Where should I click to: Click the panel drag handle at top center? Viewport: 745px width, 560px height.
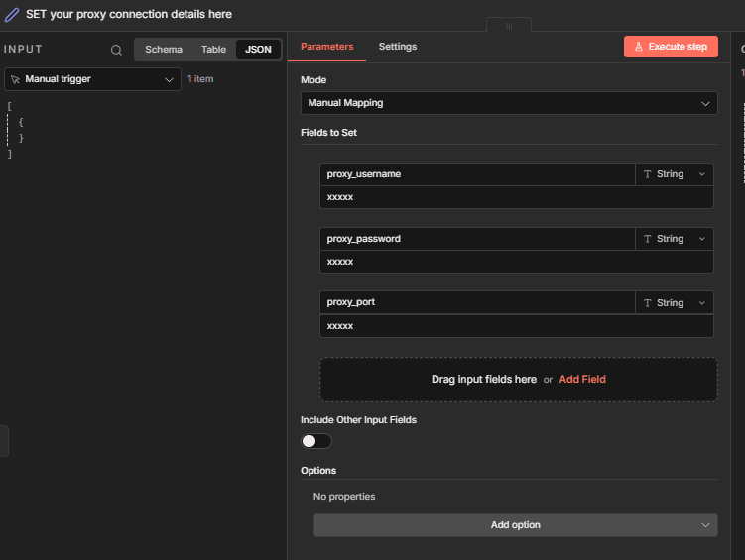[509, 26]
